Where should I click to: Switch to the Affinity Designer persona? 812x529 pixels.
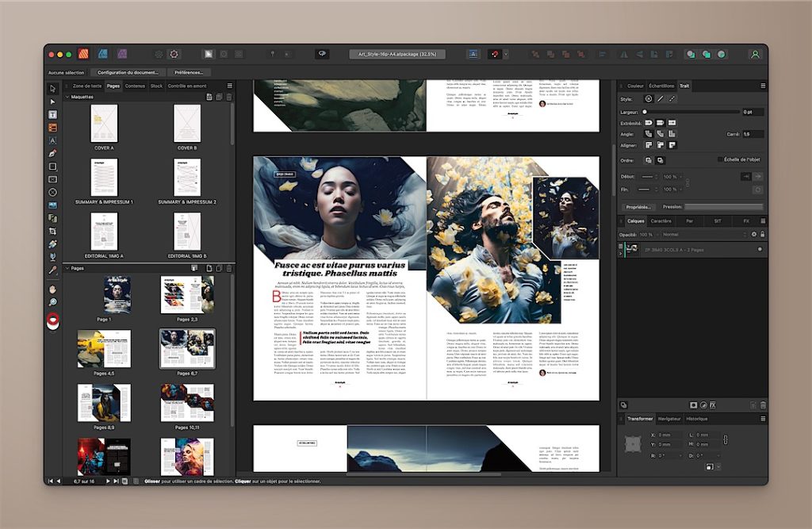pos(102,54)
